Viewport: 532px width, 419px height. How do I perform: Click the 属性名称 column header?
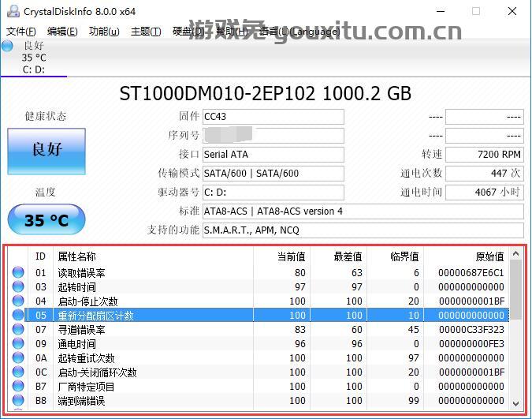click(x=153, y=256)
